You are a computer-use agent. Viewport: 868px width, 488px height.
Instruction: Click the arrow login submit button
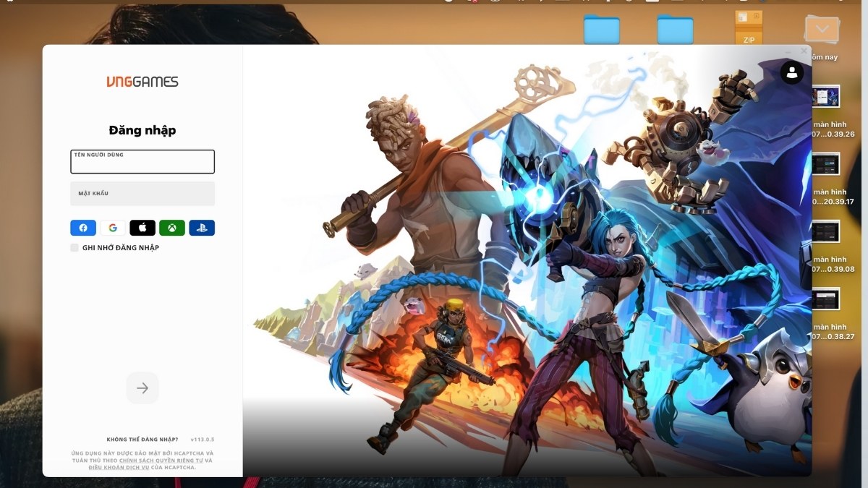[142, 388]
